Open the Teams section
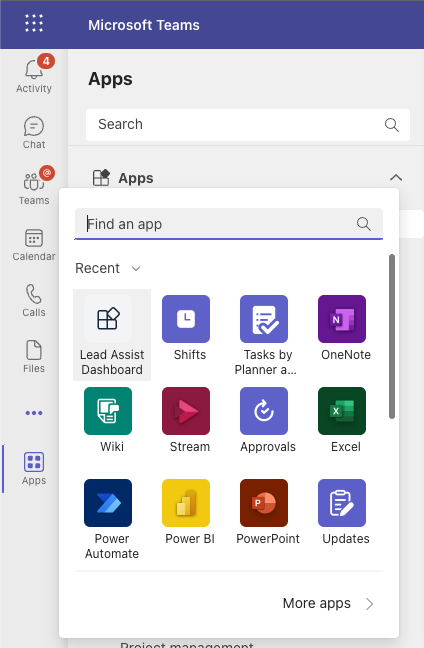 (34, 187)
